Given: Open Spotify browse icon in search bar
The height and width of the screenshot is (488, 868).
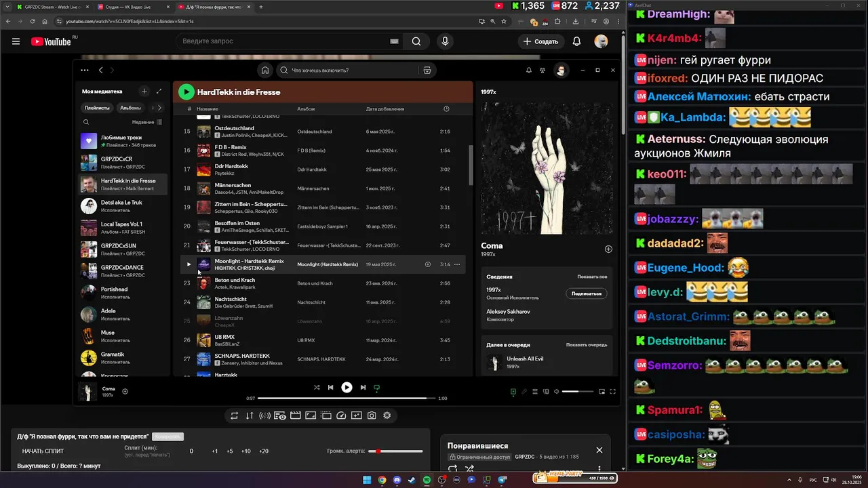Looking at the screenshot, I should click(427, 70).
